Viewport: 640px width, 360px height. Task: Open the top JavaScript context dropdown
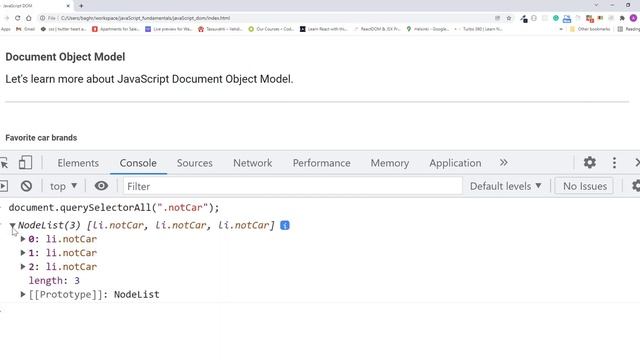[x=63, y=186]
